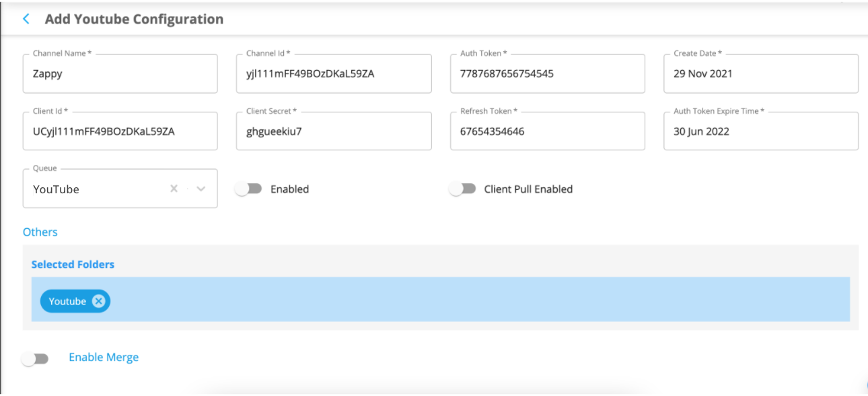Image resolution: width=868 pixels, height=396 pixels.
Task: Go back using the left arrow icon
Action: coord(26,19)
